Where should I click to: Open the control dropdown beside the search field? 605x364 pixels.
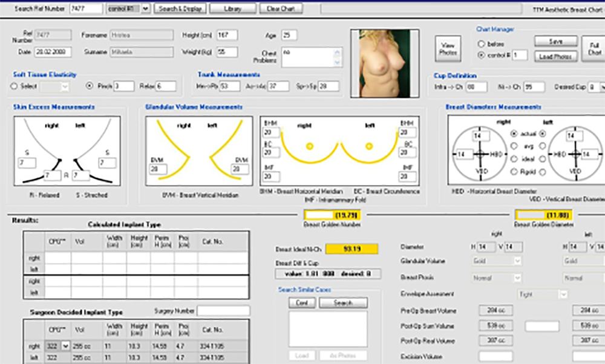pos(145,9)
